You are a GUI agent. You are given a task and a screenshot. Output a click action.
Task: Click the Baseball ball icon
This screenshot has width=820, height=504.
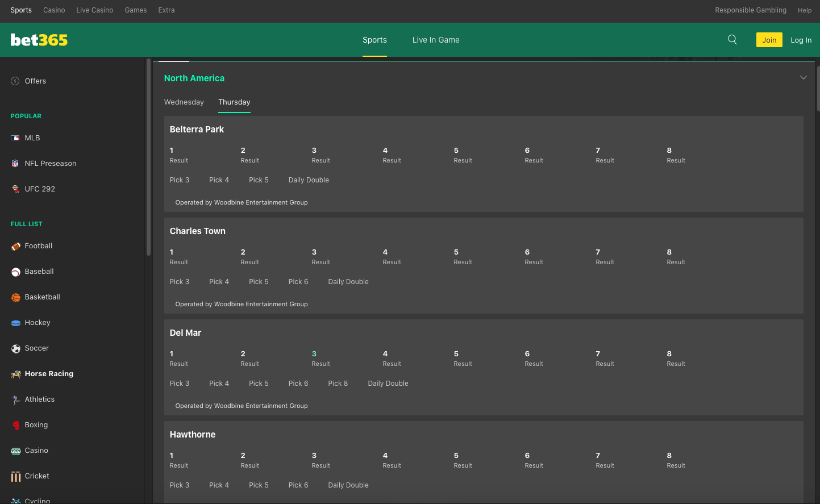(16, 272)
